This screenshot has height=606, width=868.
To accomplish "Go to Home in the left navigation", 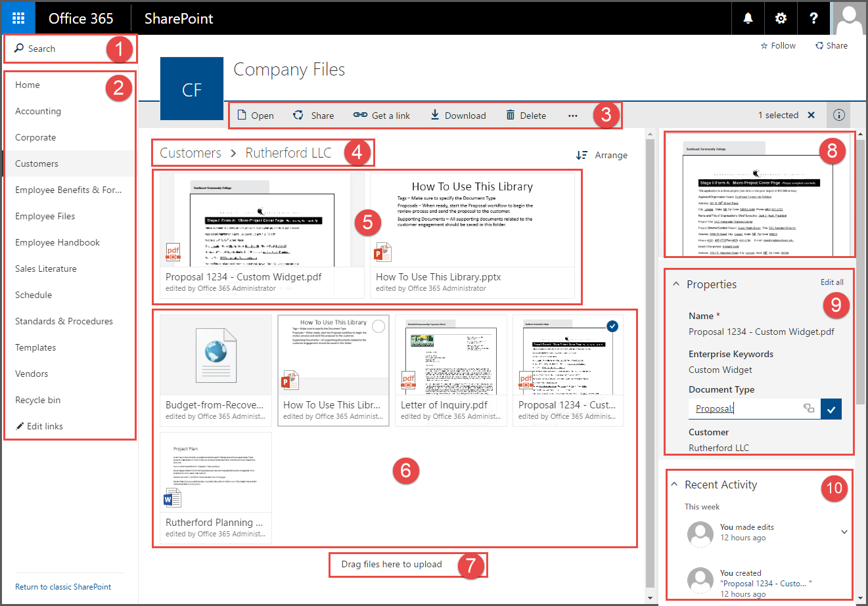I will pos(28,85).
